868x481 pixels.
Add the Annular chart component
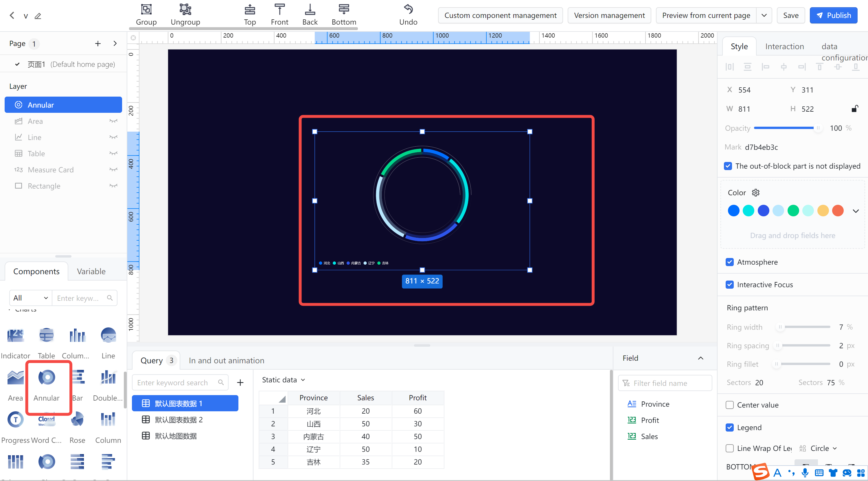[x=47, y=385]
